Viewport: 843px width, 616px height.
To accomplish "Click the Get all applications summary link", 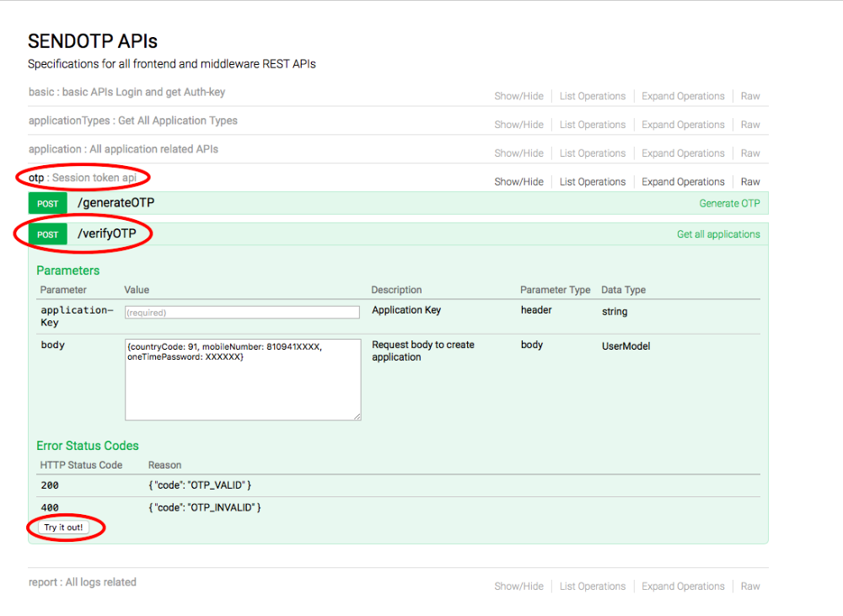I will click(x=718, y=234).
